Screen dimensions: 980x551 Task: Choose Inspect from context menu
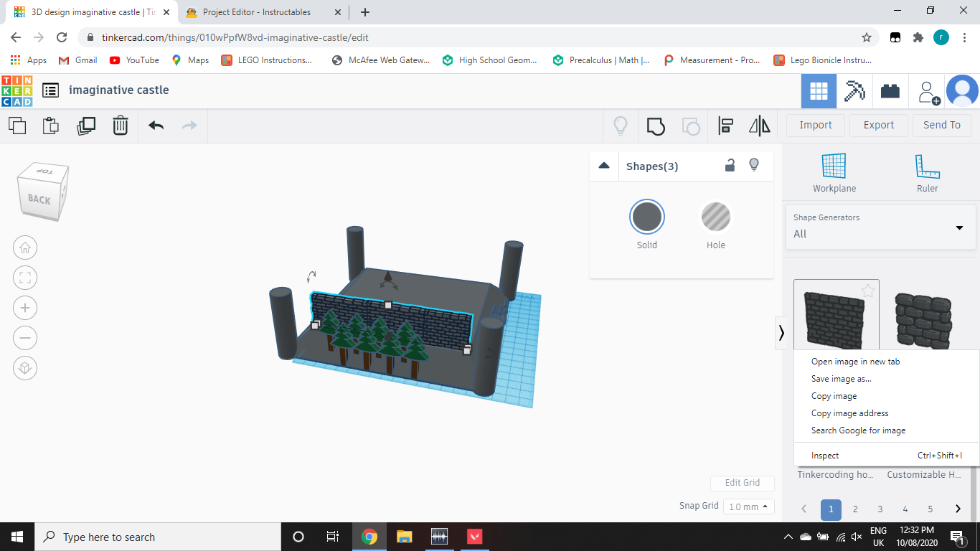pos(887,456)
